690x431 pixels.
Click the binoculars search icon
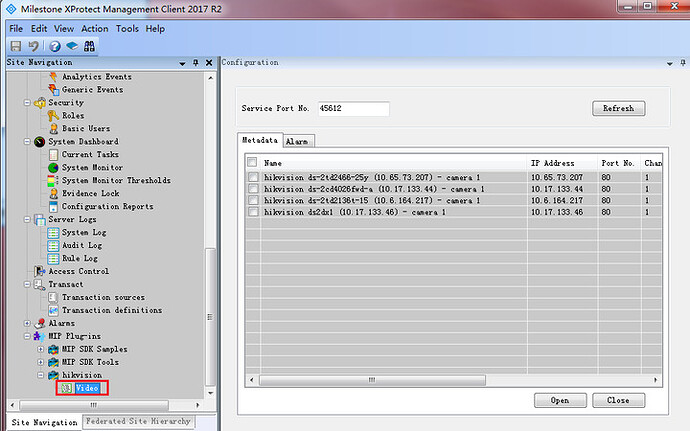pyautogui.click(x=90, y=46)
